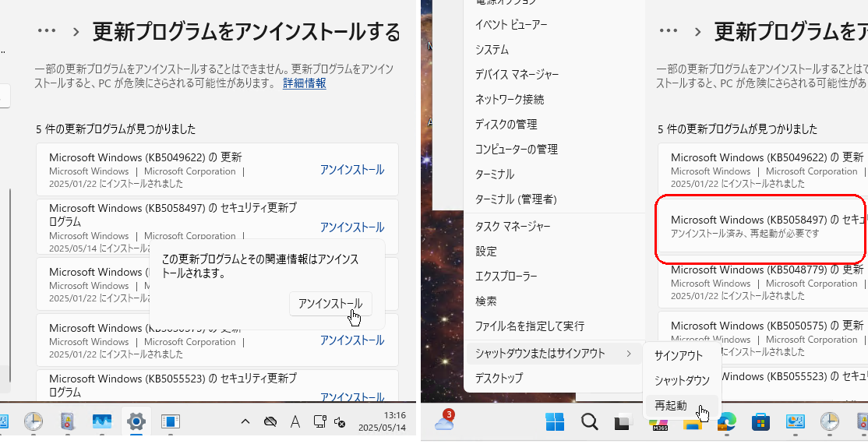868x444 pixels.
Task: Click the magnifier Search icon in right taskbar
Action: click(589, 422)
